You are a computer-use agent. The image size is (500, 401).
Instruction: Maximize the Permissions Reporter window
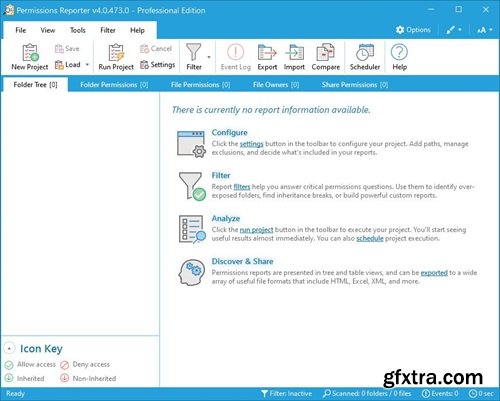pos(459,9)
